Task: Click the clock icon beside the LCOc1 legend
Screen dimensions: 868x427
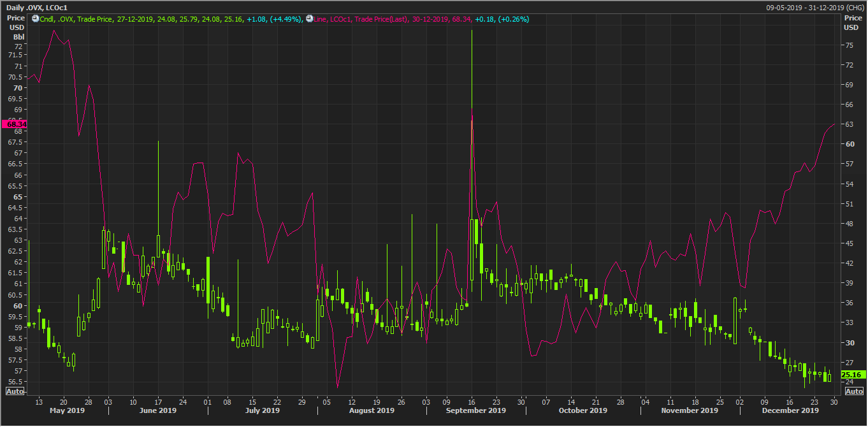Action: [x=308, y=19]
